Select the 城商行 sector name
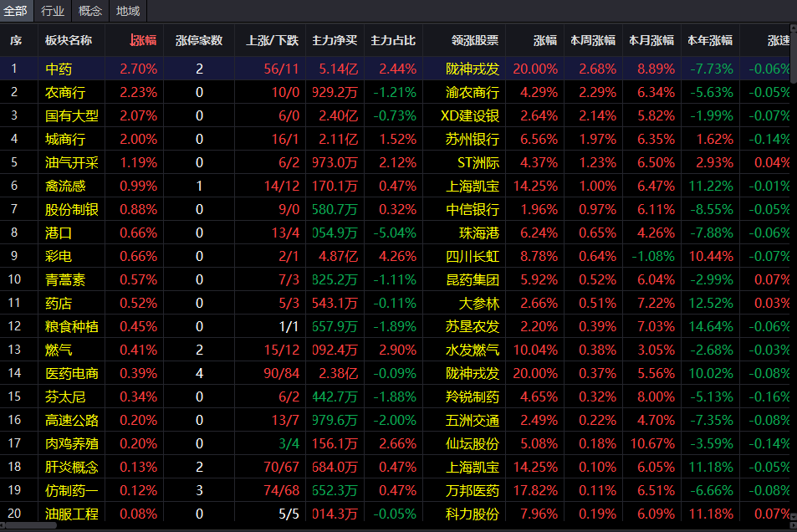797x532 pixels. tap(65, 140)
